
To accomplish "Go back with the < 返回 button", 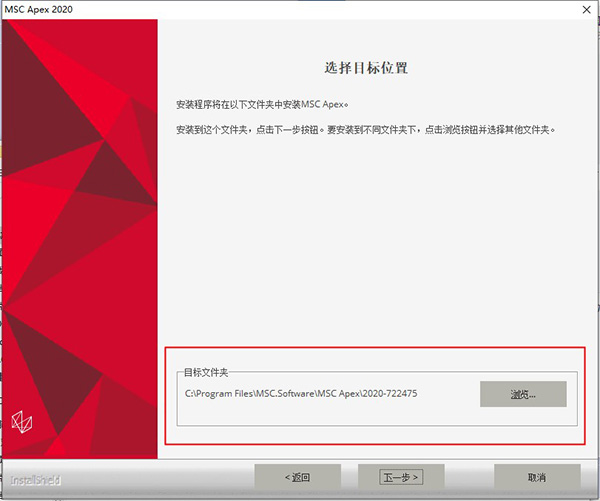I will tap(298, 477).
